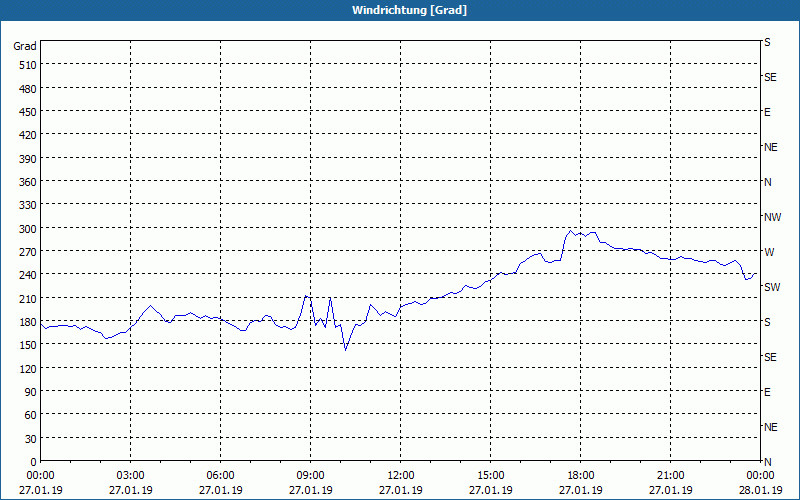The width and height of the screenshot is (800, 500).
Task: Select the 180 y-axis tick label
Action: (28, 322)
